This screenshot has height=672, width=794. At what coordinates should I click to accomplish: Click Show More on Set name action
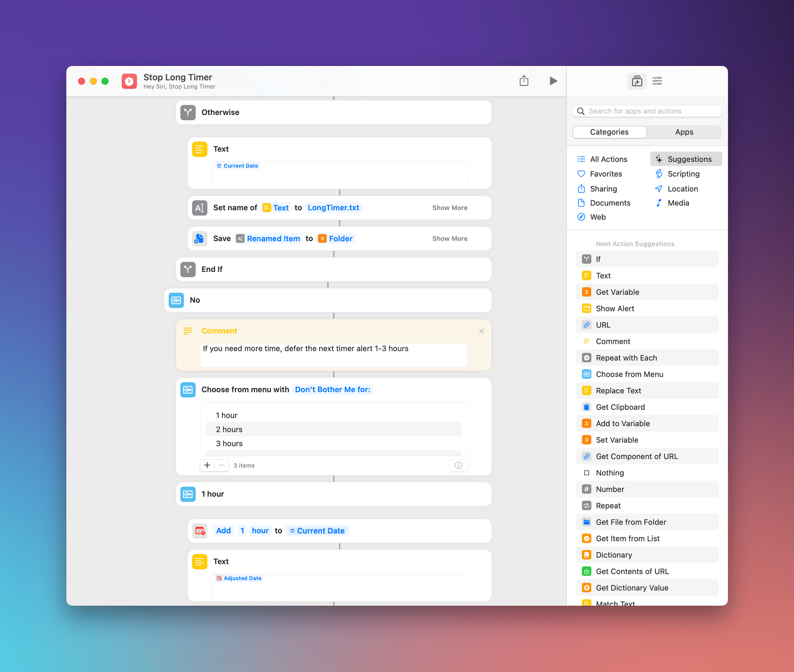(450, 207)
